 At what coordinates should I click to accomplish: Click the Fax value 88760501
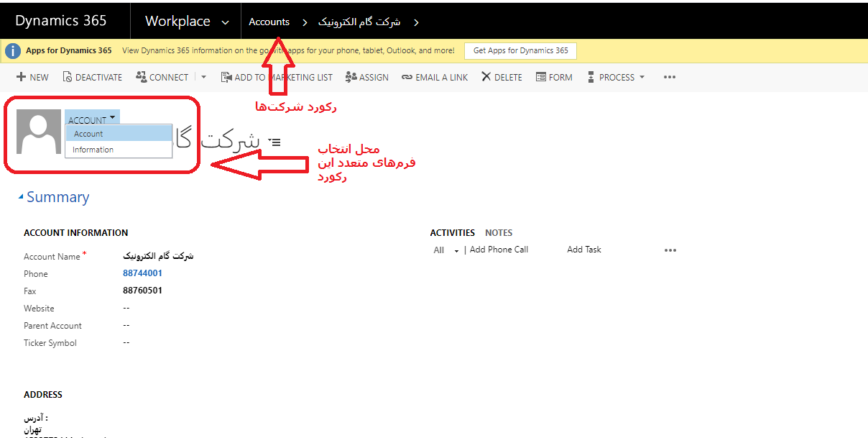click(x=142, y=291)
